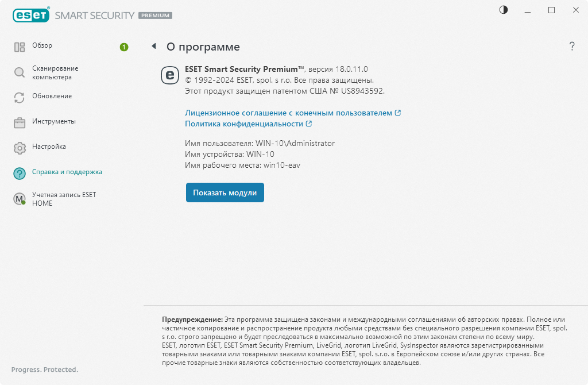Toggle the dark theme contrast icon
588x385 pixels.
pyautogui.click(x=503, y=10)
